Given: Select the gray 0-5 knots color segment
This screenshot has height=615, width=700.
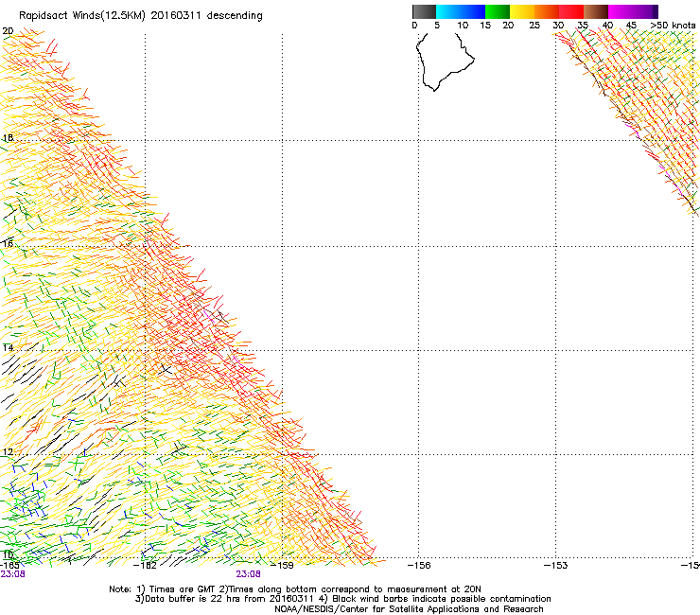Looking at the screenshot, I should click(x=424, y=11).
